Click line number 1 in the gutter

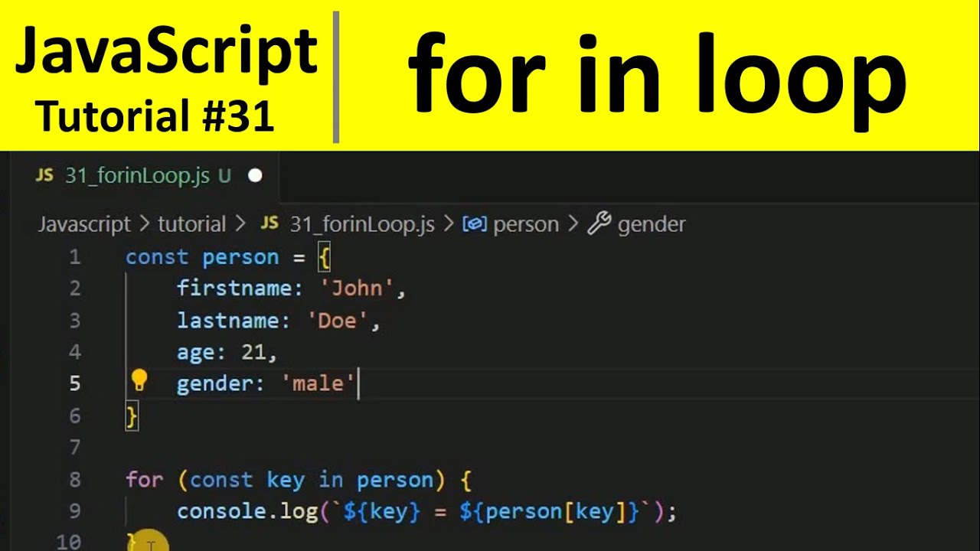[75, 257]
